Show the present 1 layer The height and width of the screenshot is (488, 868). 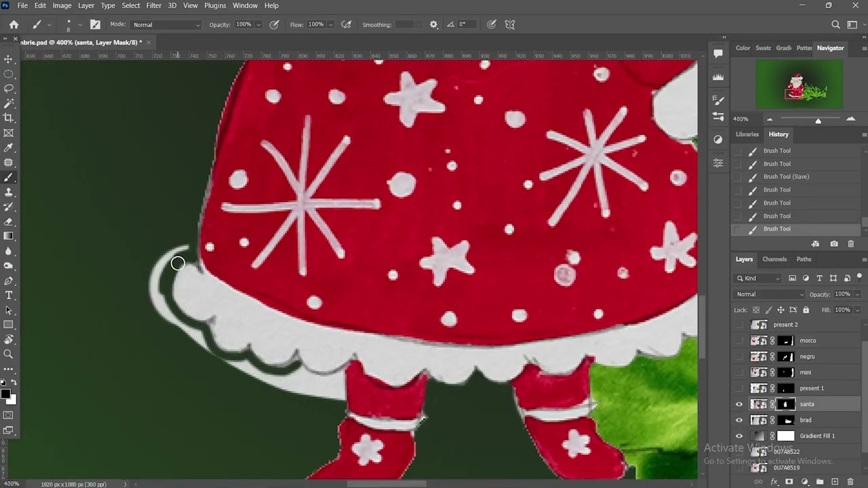tap(739, 388)
